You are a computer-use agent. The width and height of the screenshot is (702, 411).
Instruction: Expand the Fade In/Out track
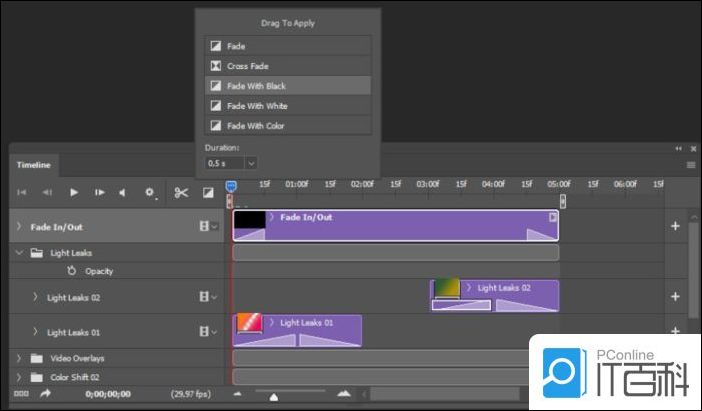tap(18, 227)
